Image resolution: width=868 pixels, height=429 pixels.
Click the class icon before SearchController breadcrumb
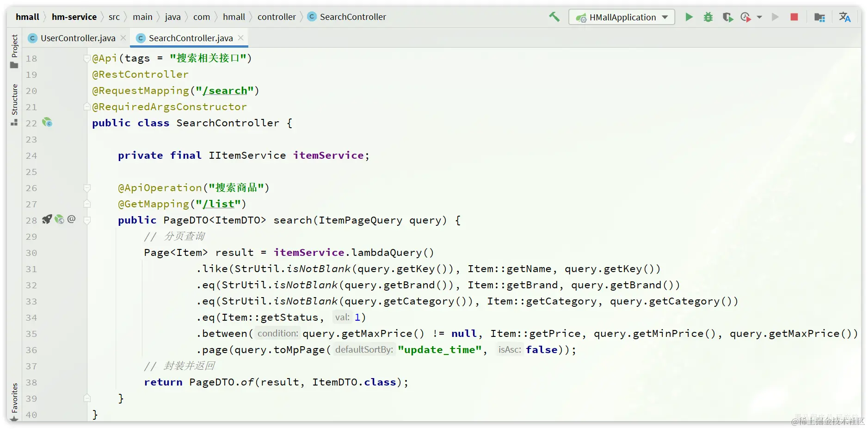coord(312,17)
